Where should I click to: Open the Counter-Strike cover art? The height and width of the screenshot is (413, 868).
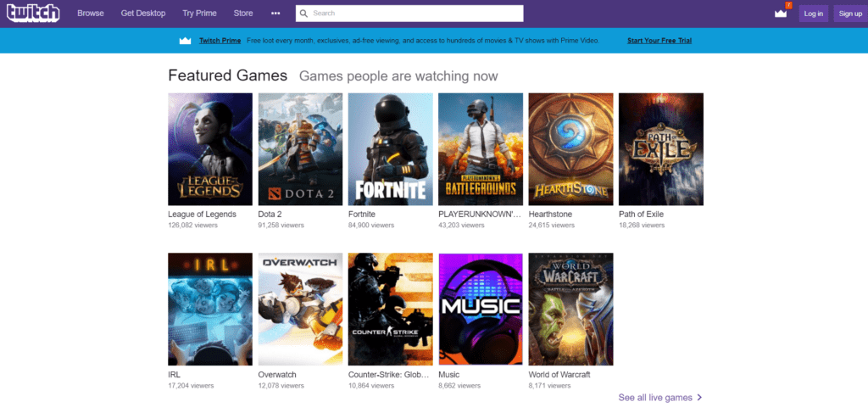(390, 309)
